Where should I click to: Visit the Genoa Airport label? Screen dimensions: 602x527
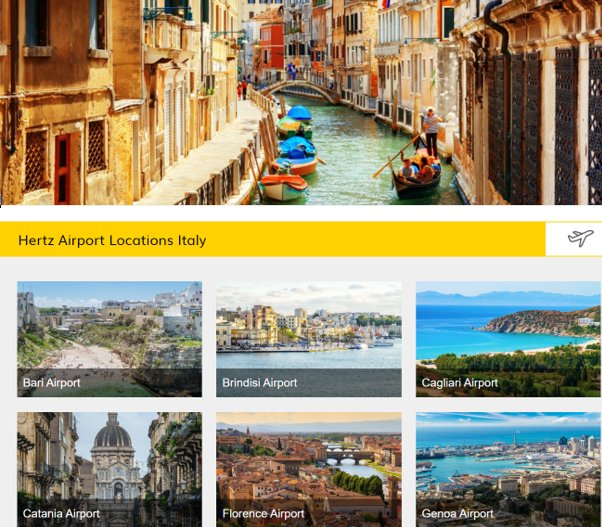(x=457, y=514)
